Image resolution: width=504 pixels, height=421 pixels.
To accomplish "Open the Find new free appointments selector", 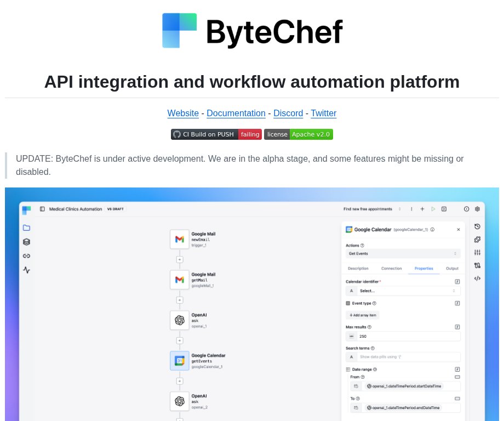I will pos(373,209).
